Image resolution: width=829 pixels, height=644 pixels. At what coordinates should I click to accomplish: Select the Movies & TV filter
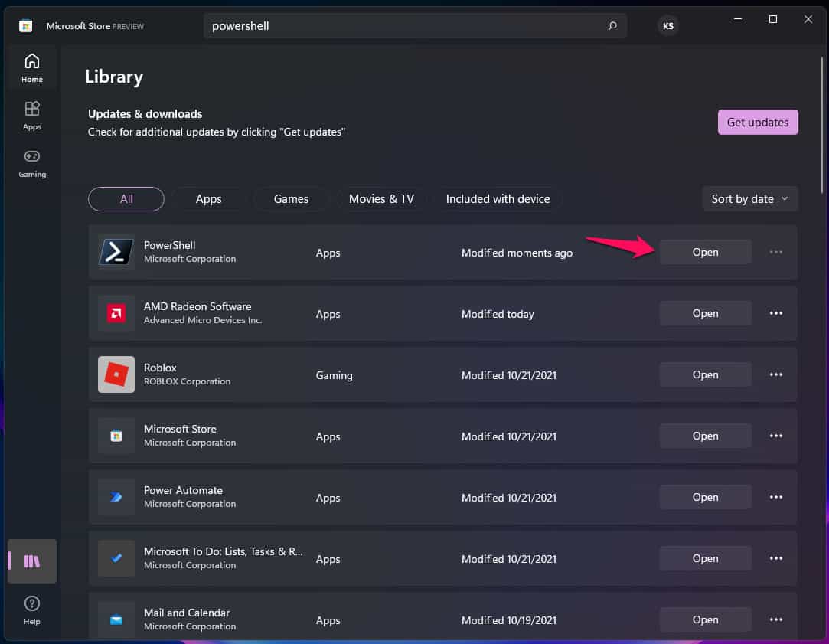(x=381, y=199)
